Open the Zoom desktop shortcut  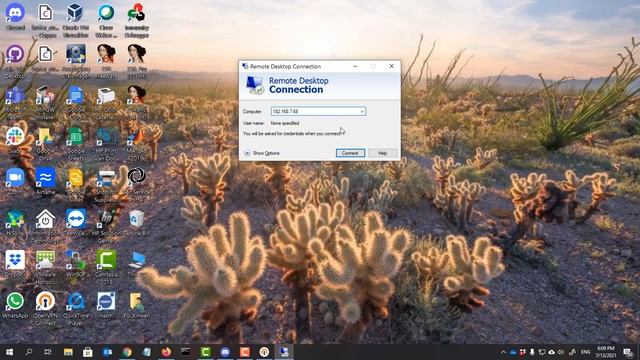pos(15,181)
